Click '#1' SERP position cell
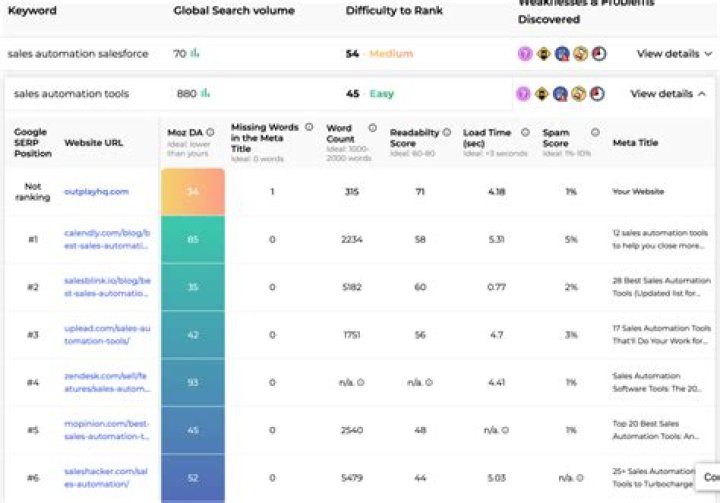720x503 pixels. click(33, 239)
